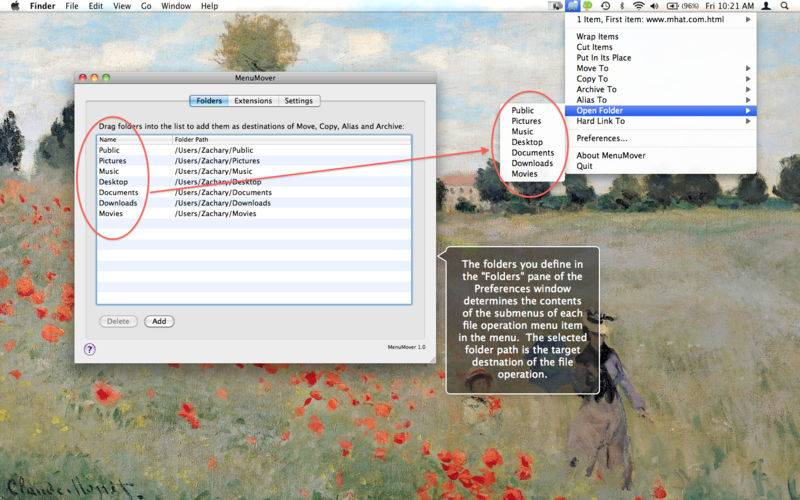Choose Documents in the Open Folder submenu
Viewport: 800px width, 500px height.
pos(533,153)
